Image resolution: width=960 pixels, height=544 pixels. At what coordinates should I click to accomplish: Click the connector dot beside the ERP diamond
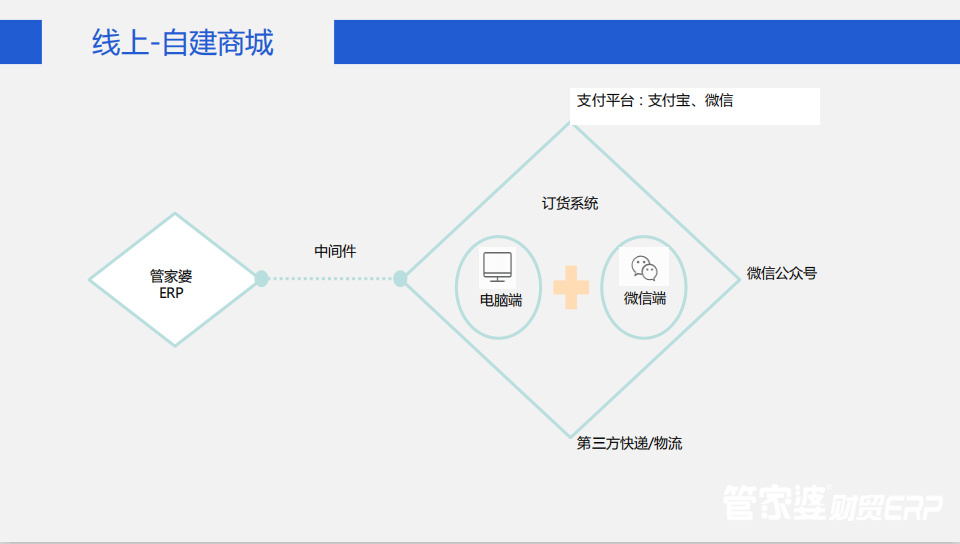[261, 278]
